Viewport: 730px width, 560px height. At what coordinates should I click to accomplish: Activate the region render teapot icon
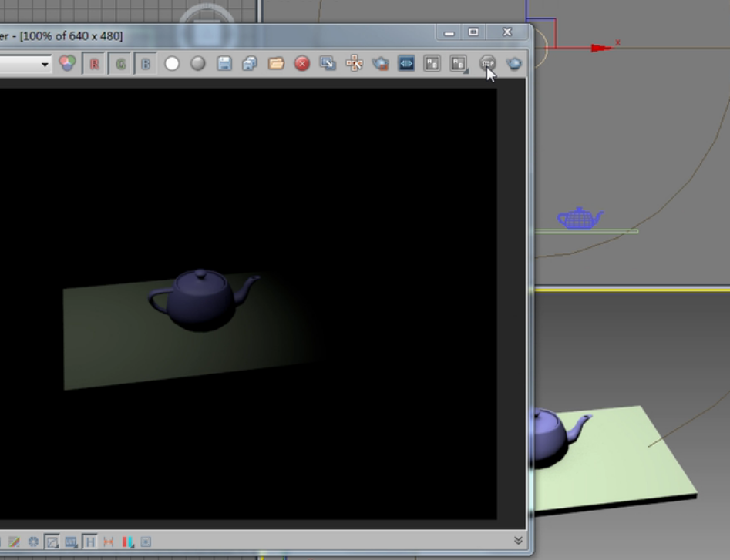pyautogui.click(x=380, y=64)
